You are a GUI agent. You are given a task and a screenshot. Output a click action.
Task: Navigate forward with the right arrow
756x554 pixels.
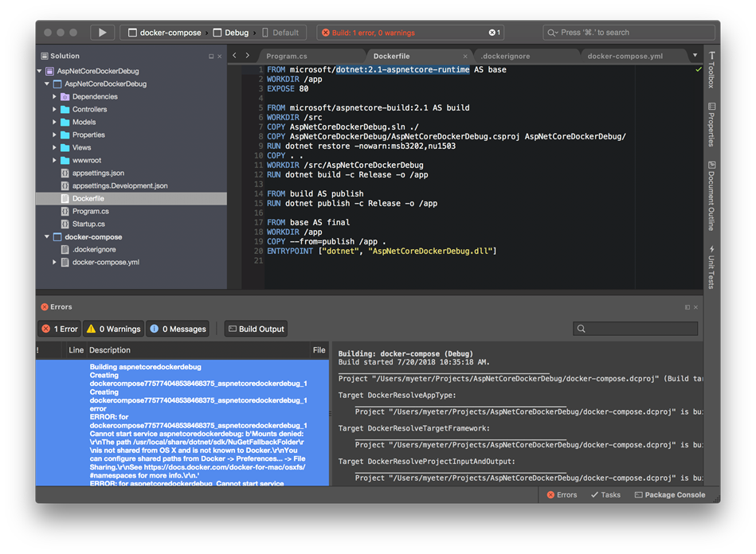(x=247, y=56)
